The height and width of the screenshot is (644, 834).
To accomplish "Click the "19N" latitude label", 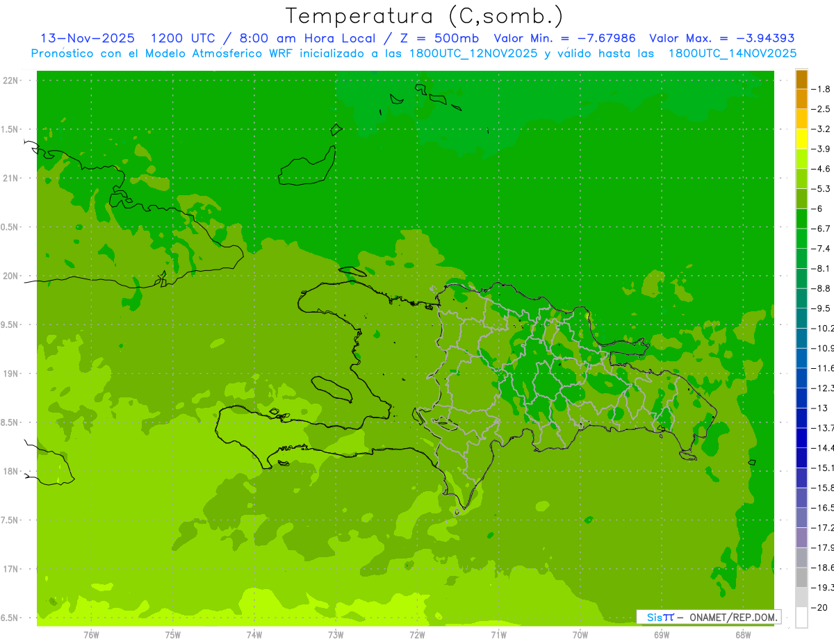I will coord(10,374).
